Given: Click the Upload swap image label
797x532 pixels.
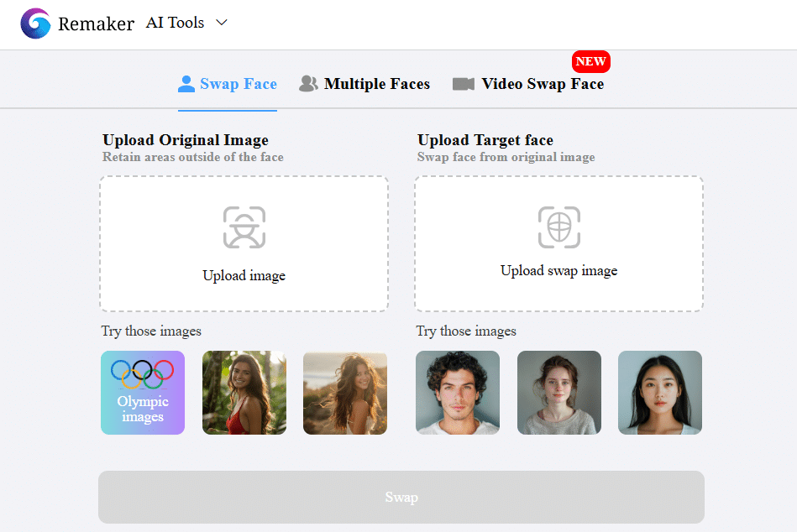Looking at the screenshot, I should (x=558, y=270).
